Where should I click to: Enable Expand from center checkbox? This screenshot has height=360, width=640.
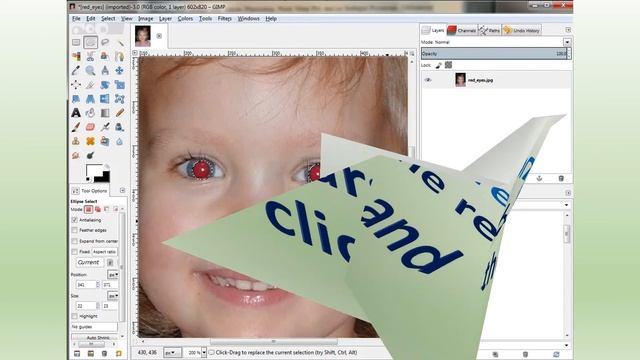74,241
